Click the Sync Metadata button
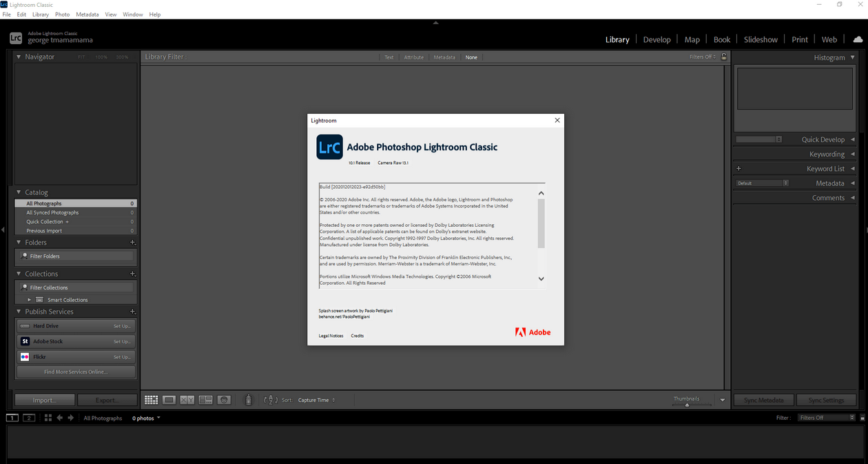This screenshot has width=868, height=464. [763, 400]
